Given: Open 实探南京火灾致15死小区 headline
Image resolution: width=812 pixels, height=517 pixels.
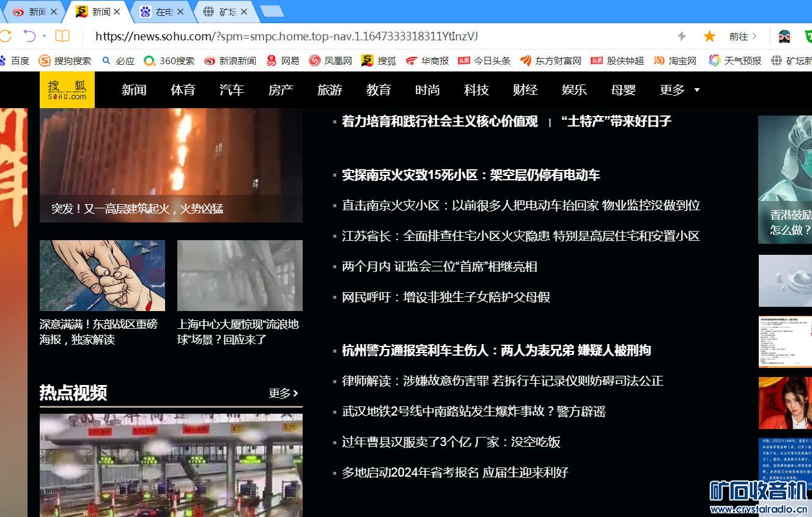Looking at the screenshot, I should [471, 175].
